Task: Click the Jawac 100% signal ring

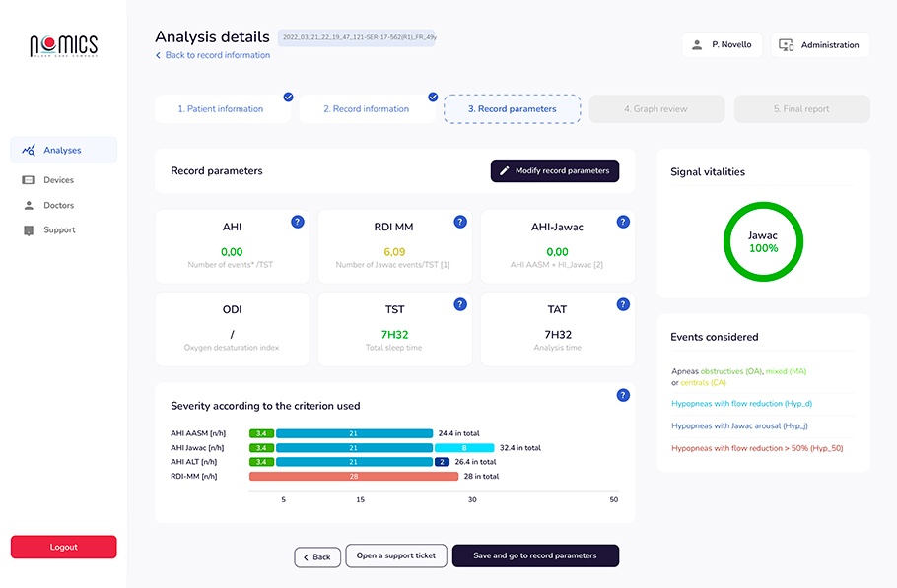Action: point(762,242)
